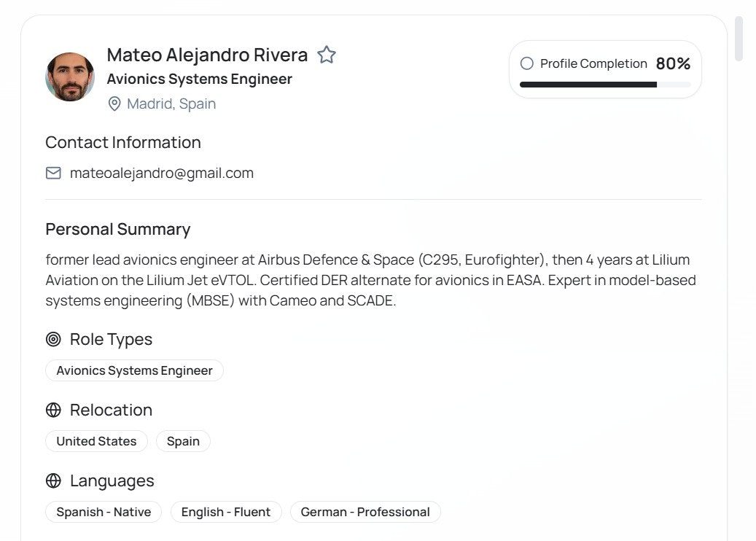This screenshot has height=541, width=756.
Task: Click the mateoalejandro@gmail.com email address
Action: point(162,173)
